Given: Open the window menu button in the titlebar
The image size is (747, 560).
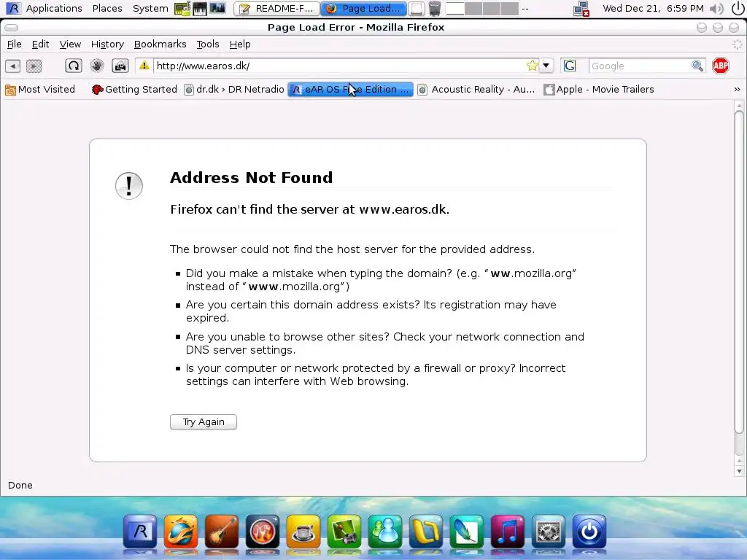Looking at the screenshot, I should (x=12, y=28).
